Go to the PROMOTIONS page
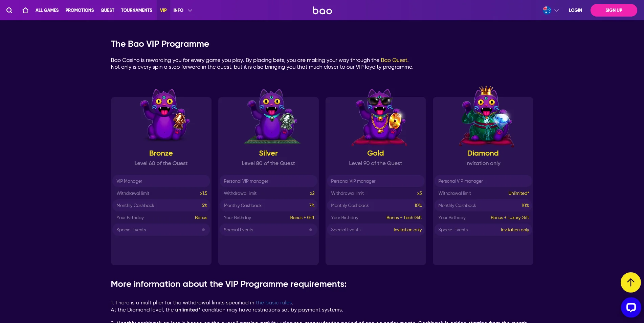 [80, 10]
